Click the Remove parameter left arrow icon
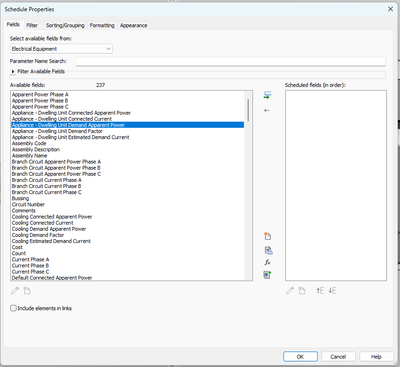Viewport: 400px width, 367px height. click(266, 110)
